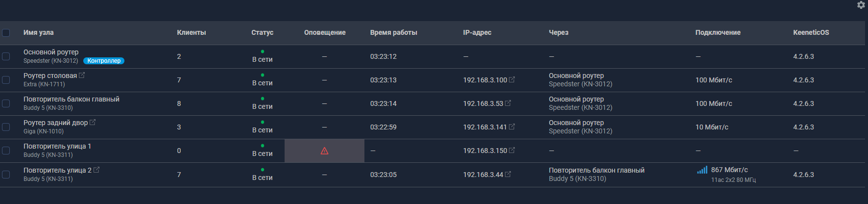Open external link icon next to 192.168.3.53
The width and height of the screenshot is (868, 204).
(508, 103)
